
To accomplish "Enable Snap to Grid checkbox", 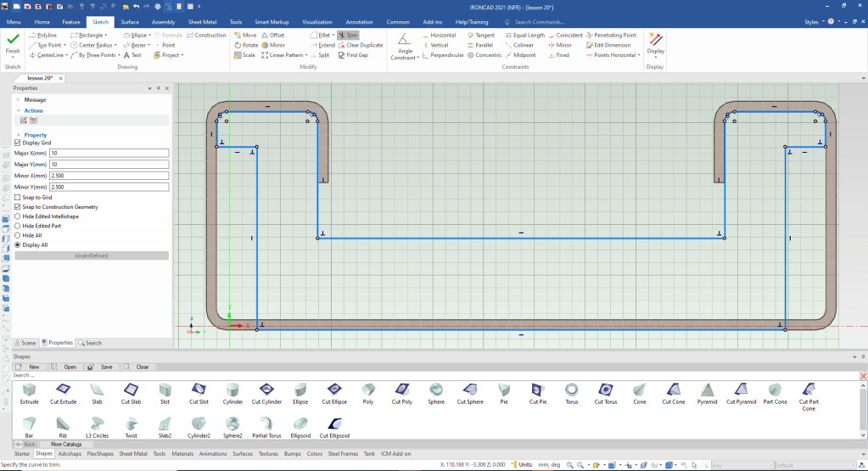I will [x=18, y=197].
